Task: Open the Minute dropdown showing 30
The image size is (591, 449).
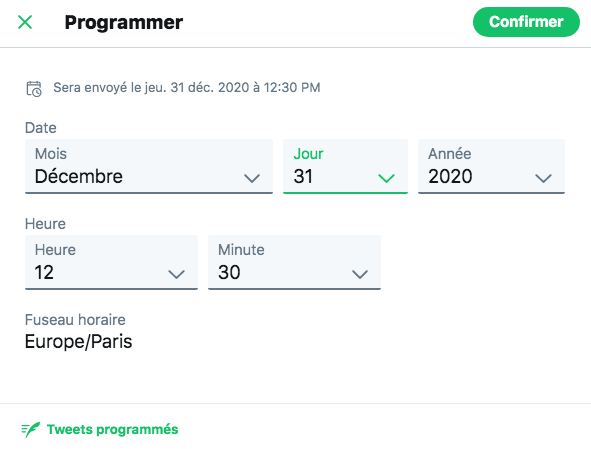Action: 294,262
